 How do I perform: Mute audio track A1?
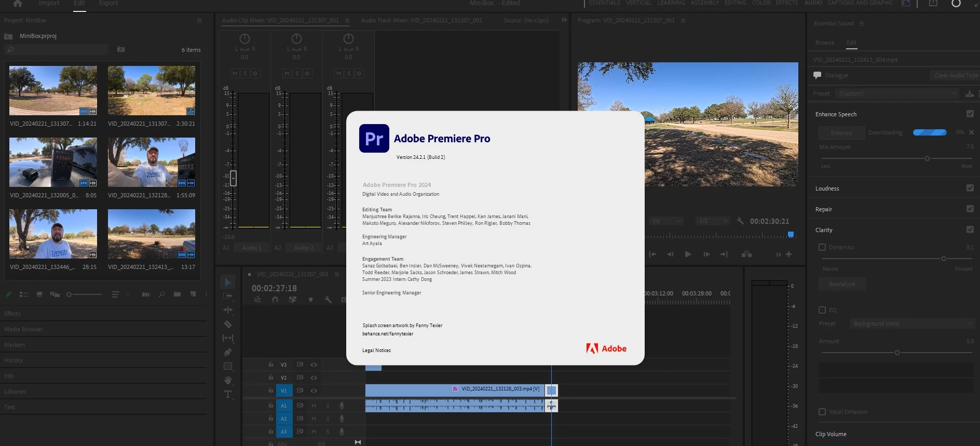point(314,406)
